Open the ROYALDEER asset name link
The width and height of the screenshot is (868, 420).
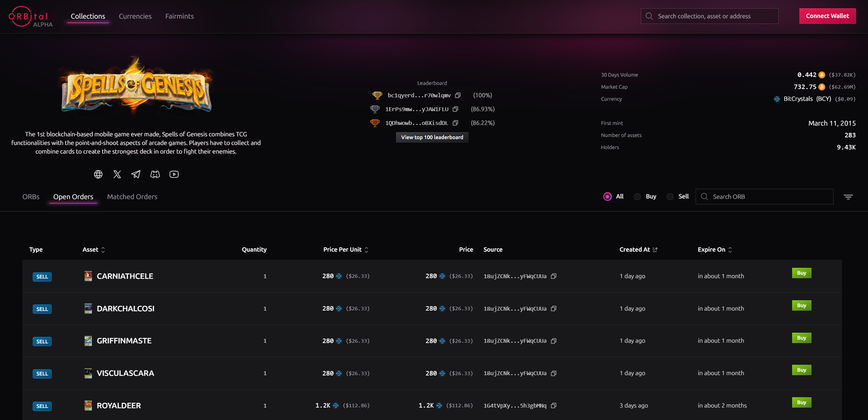coord(119,406)
